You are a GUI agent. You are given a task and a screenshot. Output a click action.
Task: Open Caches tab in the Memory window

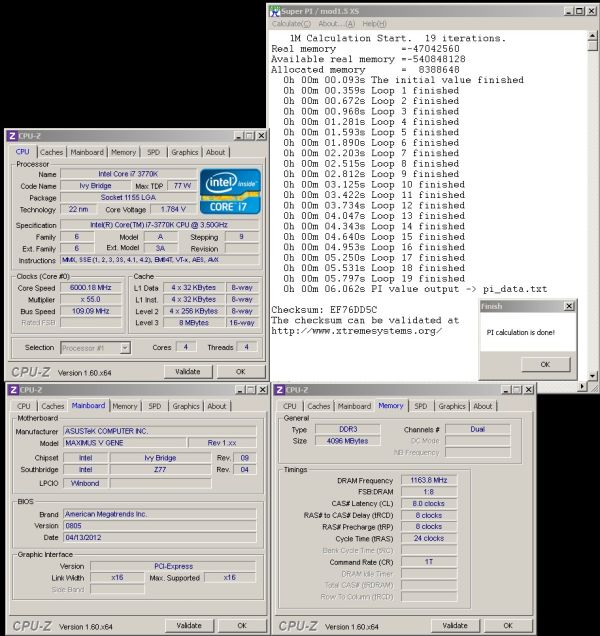319,406
